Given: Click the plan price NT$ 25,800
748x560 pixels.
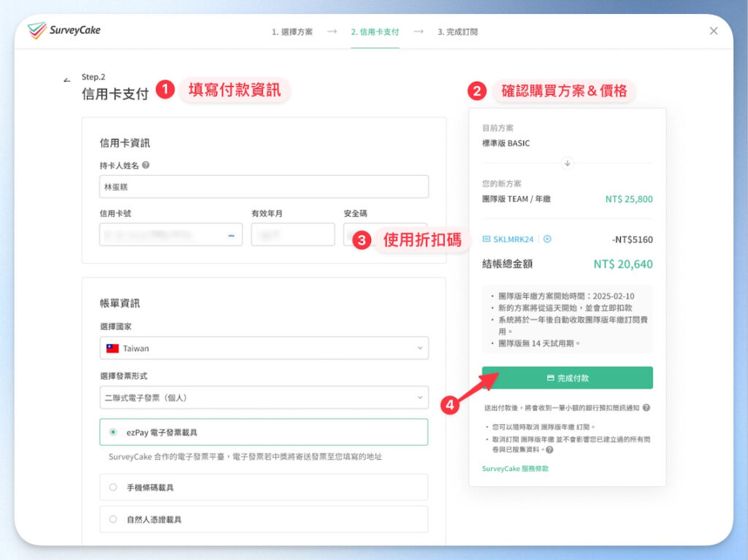Looking at the screenshot, I should pos(629,199).
